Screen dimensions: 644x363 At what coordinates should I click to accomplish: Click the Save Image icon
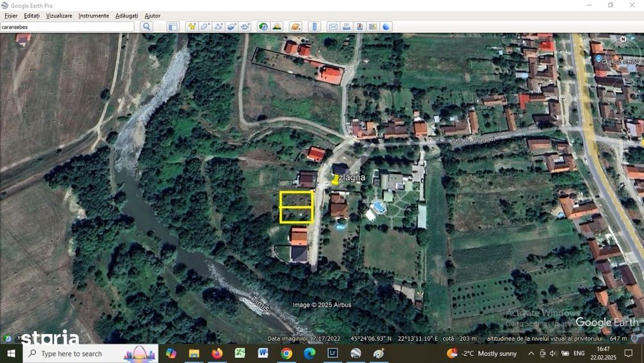(359, 26)
